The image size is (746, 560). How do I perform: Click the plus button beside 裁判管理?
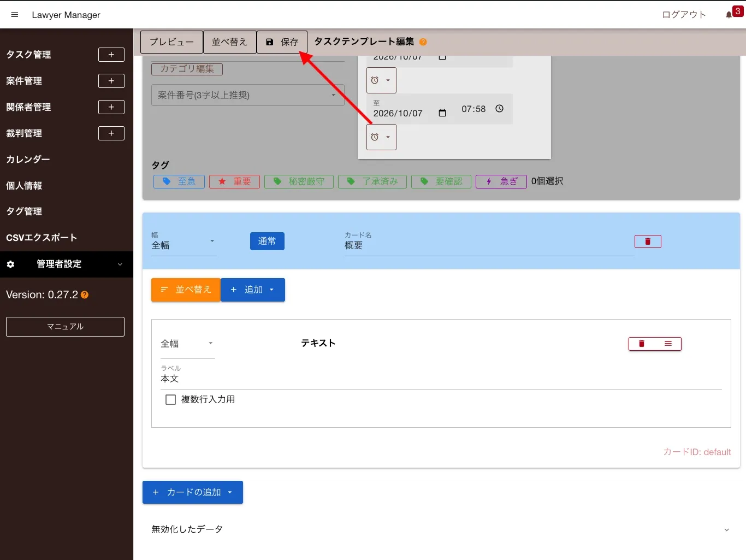111,133
